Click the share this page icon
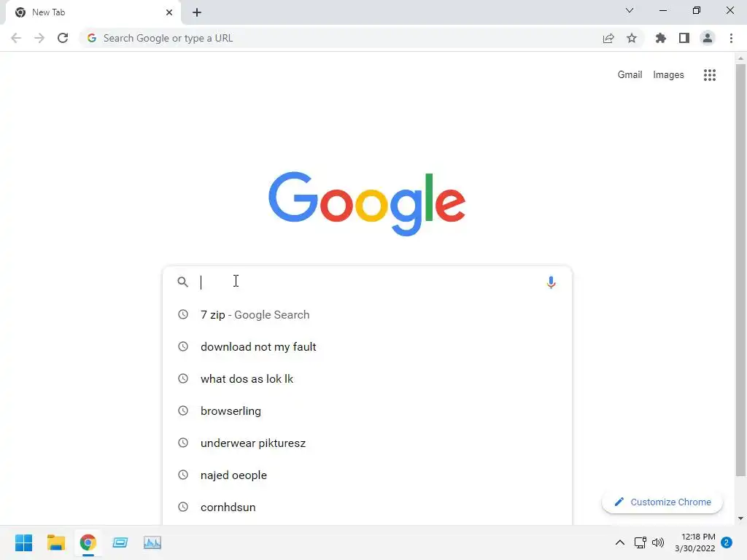Screen dimensions: 747x560 click(x=608, y=38)
